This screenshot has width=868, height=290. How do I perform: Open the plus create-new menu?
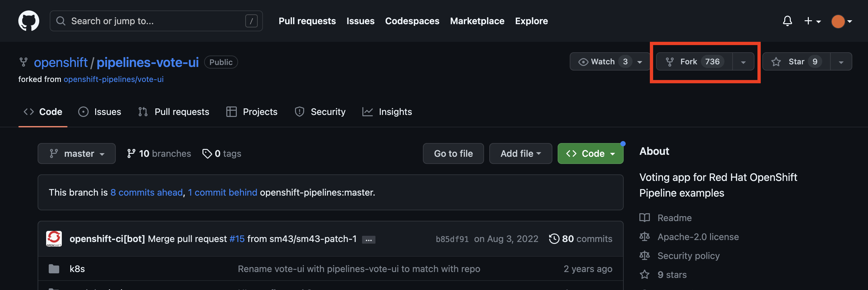click(x=812, y=21)
